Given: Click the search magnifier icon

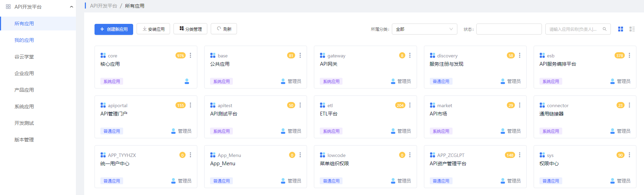Looking at the screenshot, I should (x=604, y=29).
